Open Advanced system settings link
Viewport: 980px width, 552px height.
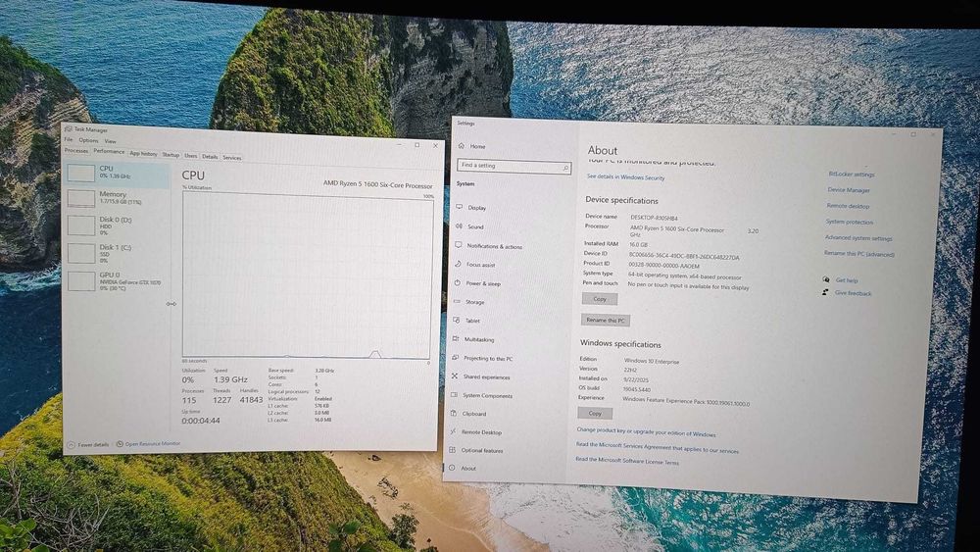(858, 238)
